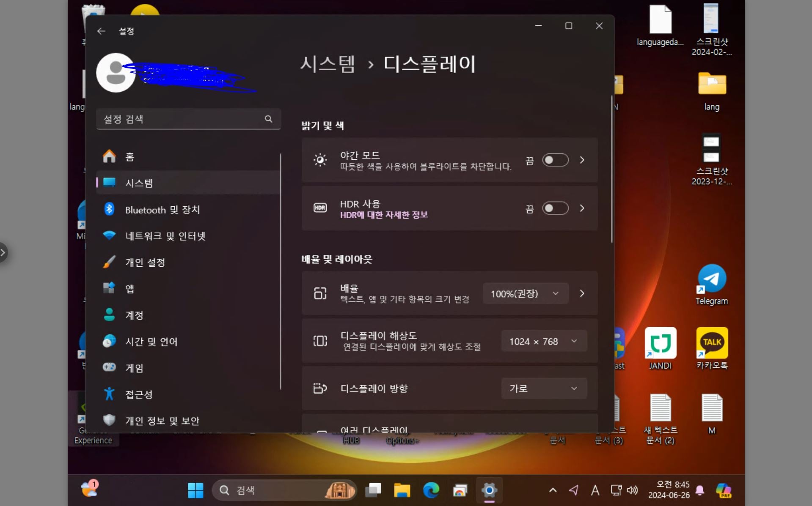Image resolution: width=812 pixels, height=506 pixels.
Task: Select the Telegram desktop shortcut
Action: click(712, 284)
